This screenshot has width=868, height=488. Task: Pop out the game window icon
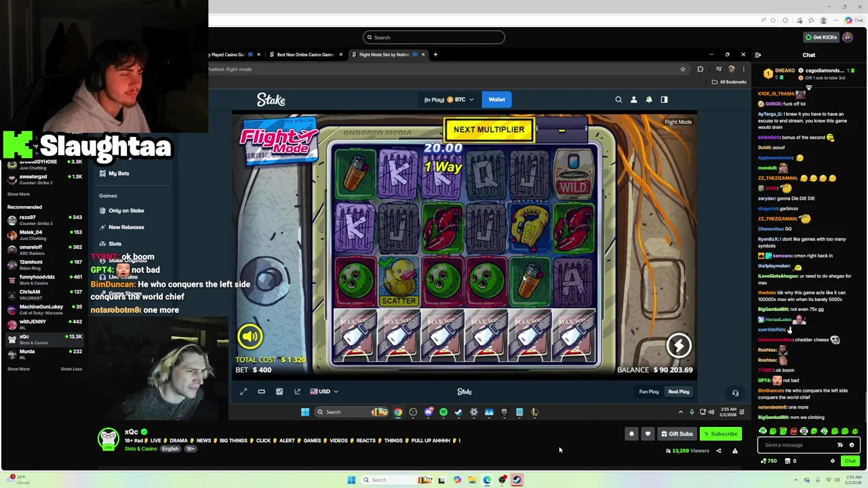(297, 391)
